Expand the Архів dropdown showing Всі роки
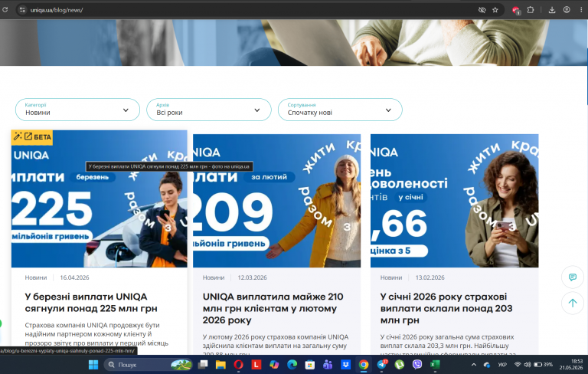 tap(209, 110)
